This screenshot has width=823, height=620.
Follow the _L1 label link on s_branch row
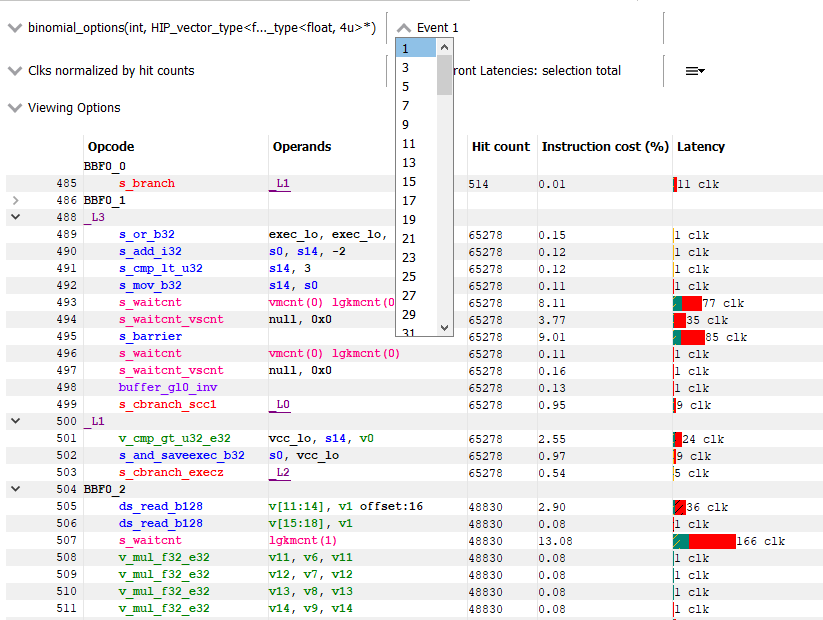coord(280,184)
